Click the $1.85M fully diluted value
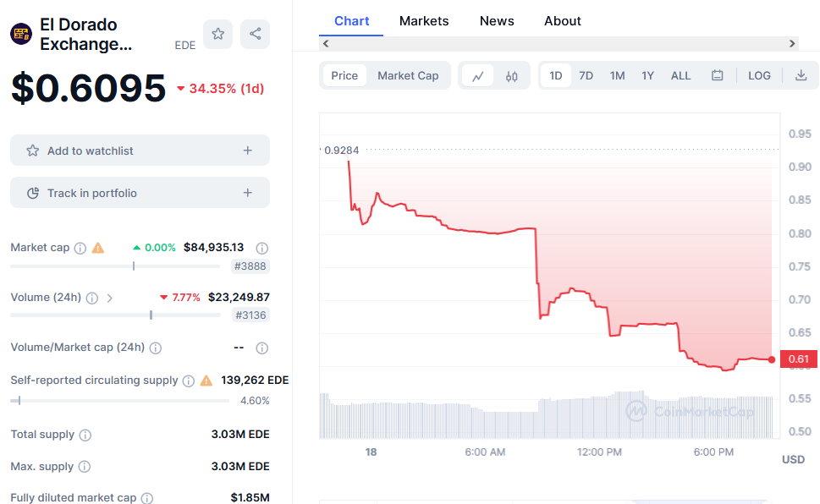This screenshot has height=504, width=820. point(250,497)
